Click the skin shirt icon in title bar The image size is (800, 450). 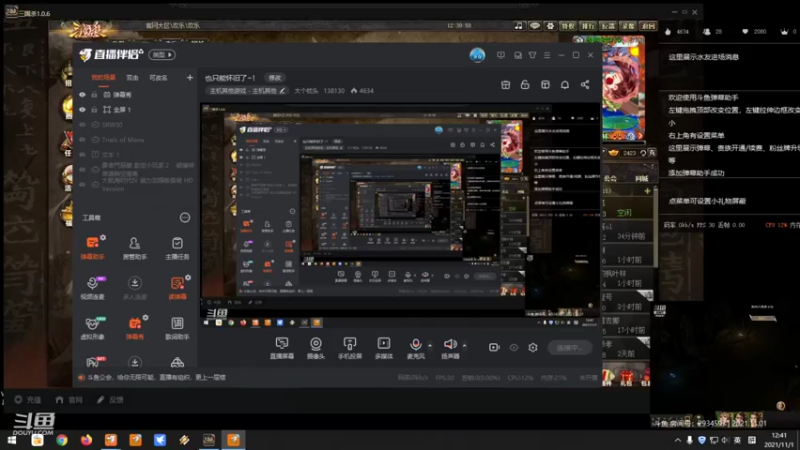point(532,55)
